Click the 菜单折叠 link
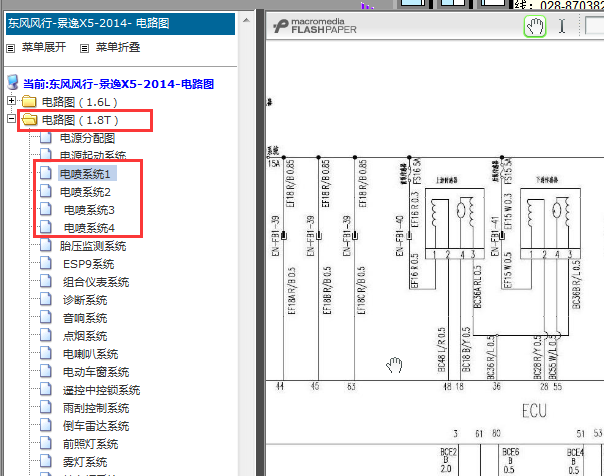The height and width of the screenshot is (476, 604). click(117, 47)
